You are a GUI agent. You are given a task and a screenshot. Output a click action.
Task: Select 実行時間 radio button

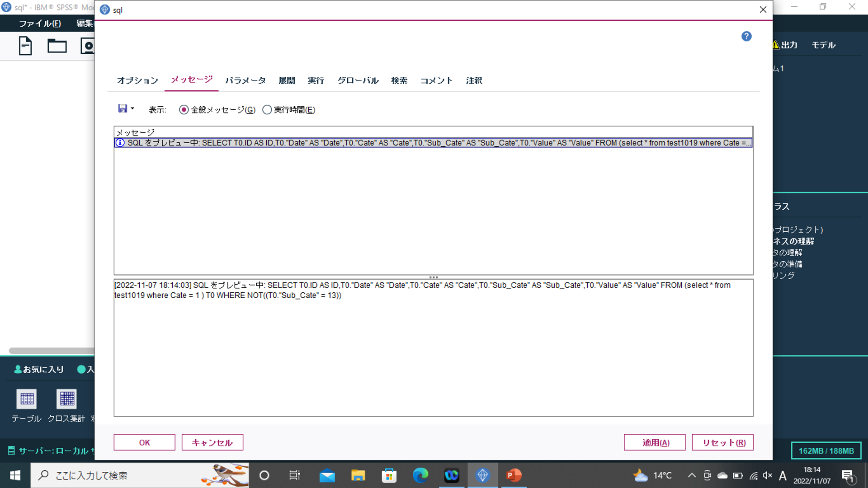pos(267,110)
